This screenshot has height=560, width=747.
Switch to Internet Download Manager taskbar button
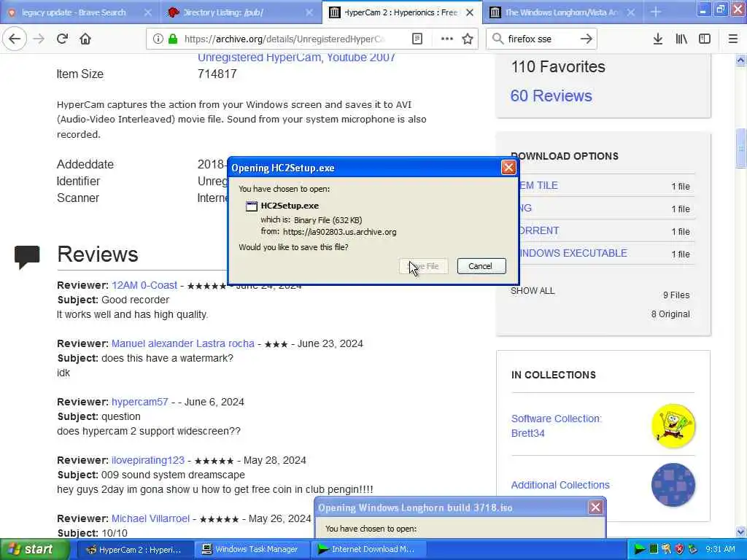(368, 550)
